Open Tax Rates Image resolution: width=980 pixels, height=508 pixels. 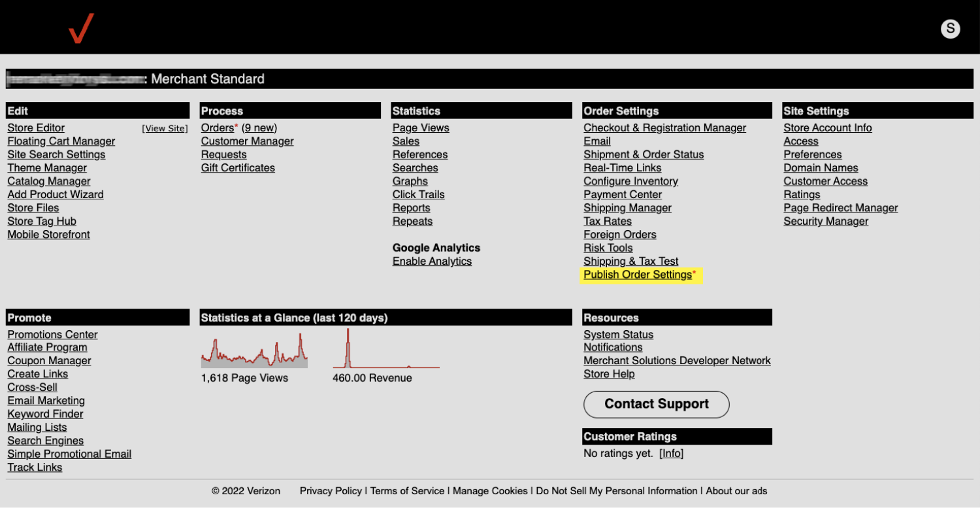608,221
